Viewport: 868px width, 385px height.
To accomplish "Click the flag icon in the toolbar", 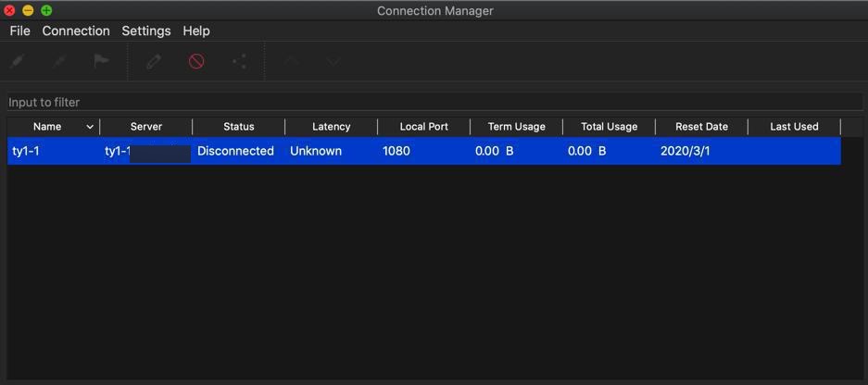I will 101,61.
